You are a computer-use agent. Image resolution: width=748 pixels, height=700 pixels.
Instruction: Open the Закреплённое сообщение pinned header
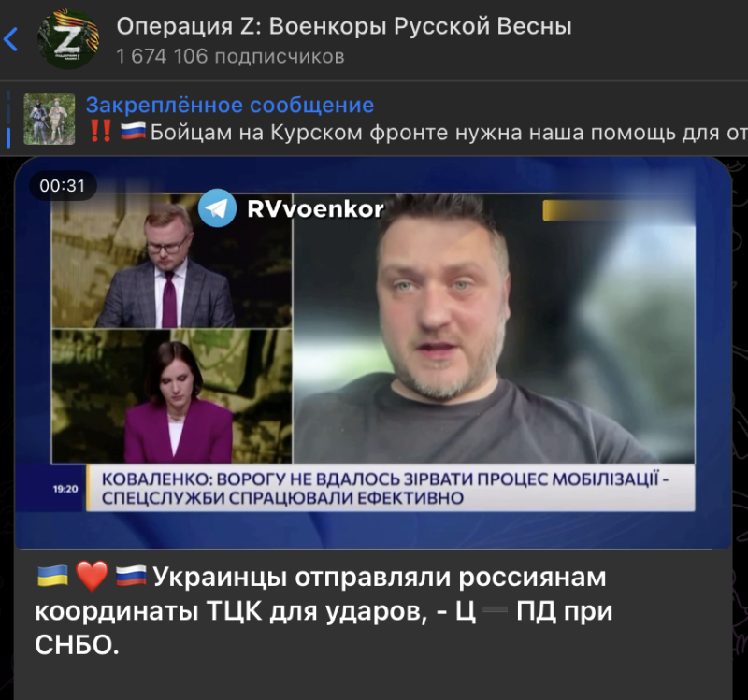(230, 105)
